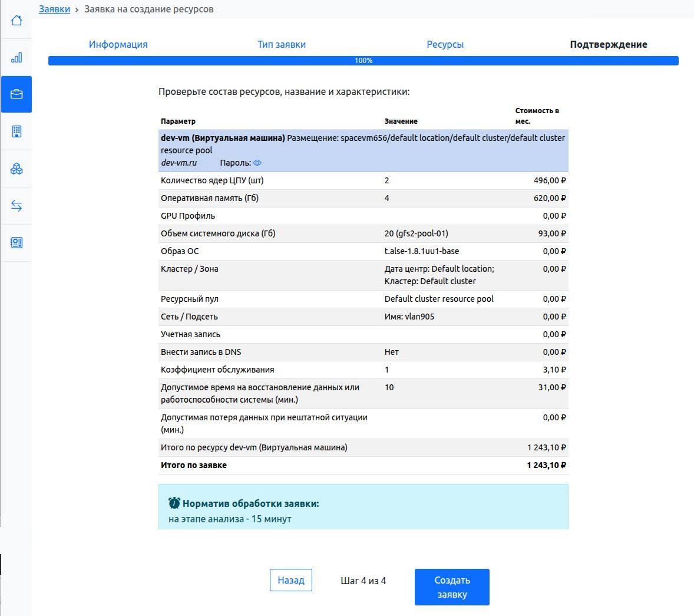
Task: Switch to the Тип заявки step
Action: [x=282, y=44]
